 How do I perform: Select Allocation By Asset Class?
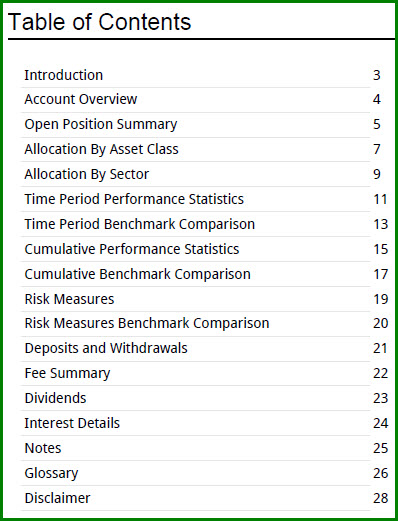tap(101, 149)
